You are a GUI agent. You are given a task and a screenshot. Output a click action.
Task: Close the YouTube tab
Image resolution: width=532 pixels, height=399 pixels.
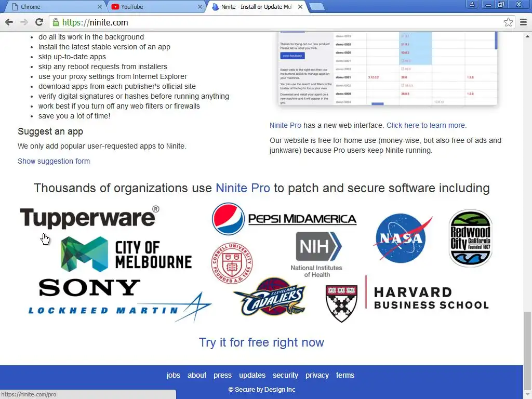(x=200, y=7)
